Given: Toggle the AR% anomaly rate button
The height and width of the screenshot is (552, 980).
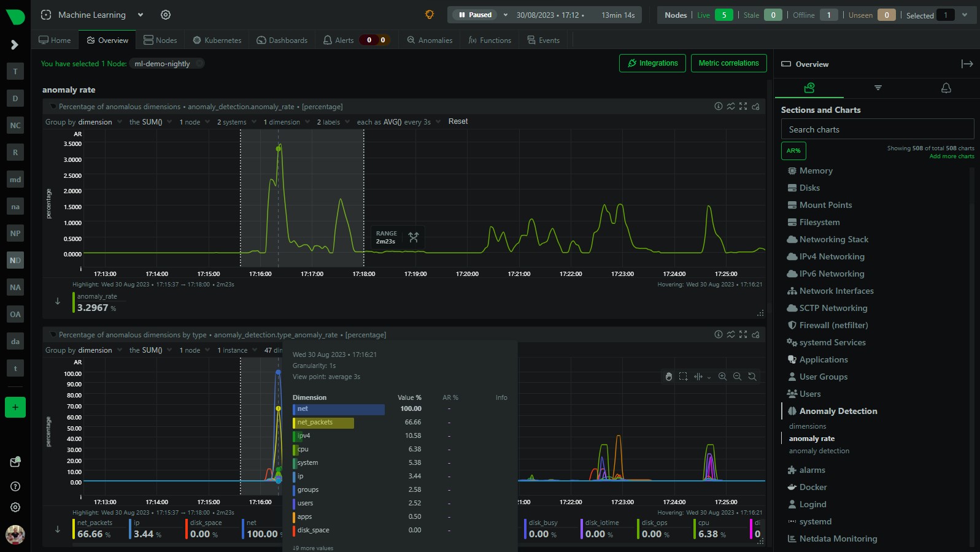Looking at the screenshot, I should click(x=793, y=151).
